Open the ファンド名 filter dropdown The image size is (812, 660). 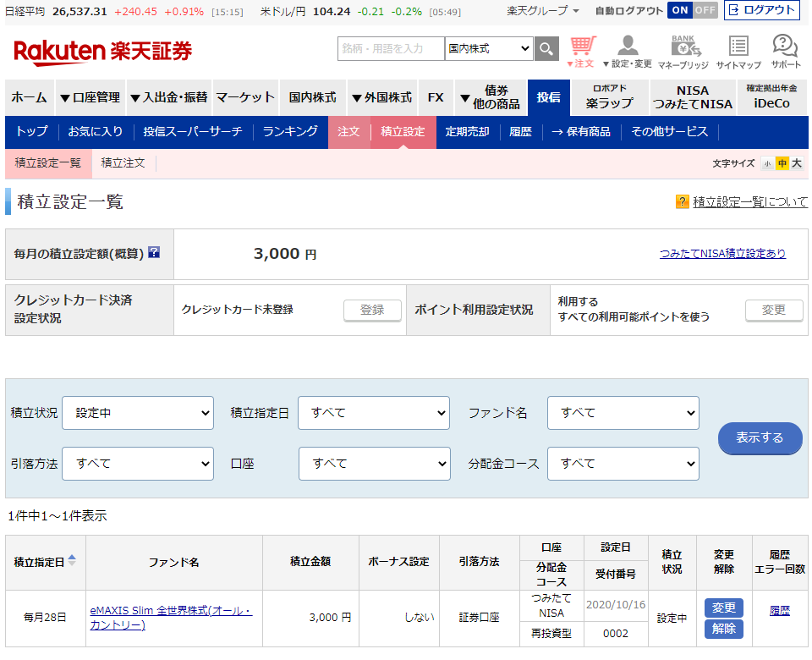[x=623, y=413]
